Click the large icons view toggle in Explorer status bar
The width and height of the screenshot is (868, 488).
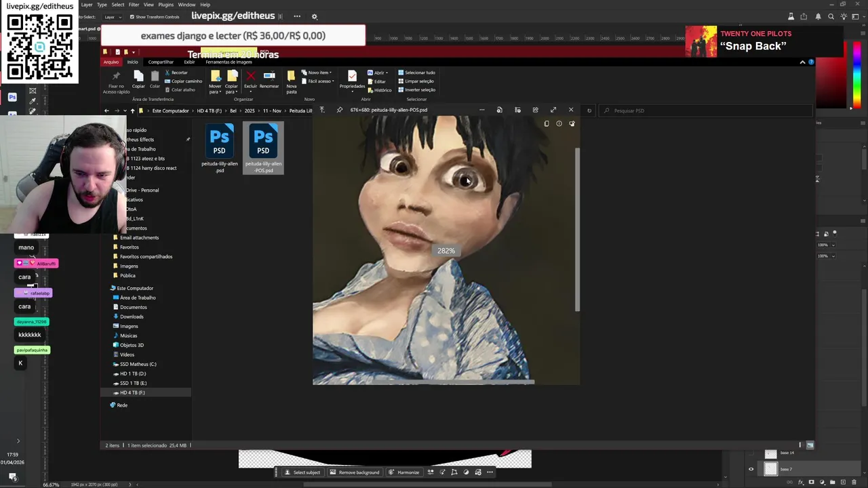point(810,445)
